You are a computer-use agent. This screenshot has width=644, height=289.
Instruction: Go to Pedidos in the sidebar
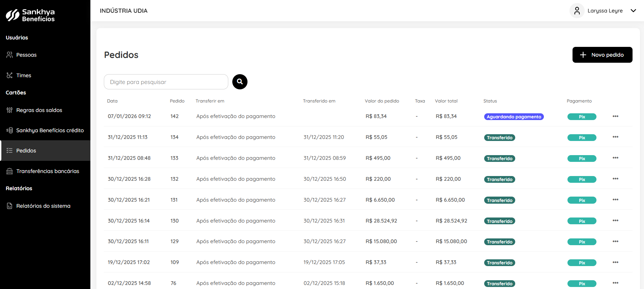coord(26,150)
